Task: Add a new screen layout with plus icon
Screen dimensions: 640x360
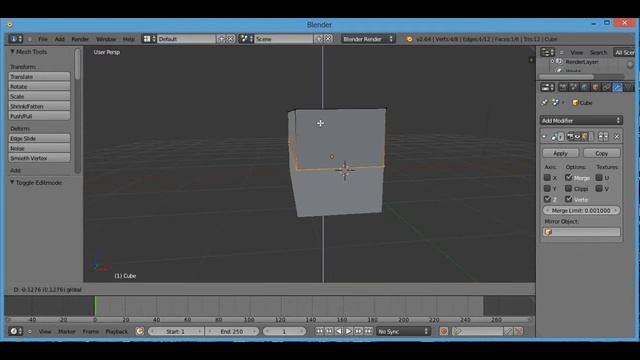Action: (221, 39)
